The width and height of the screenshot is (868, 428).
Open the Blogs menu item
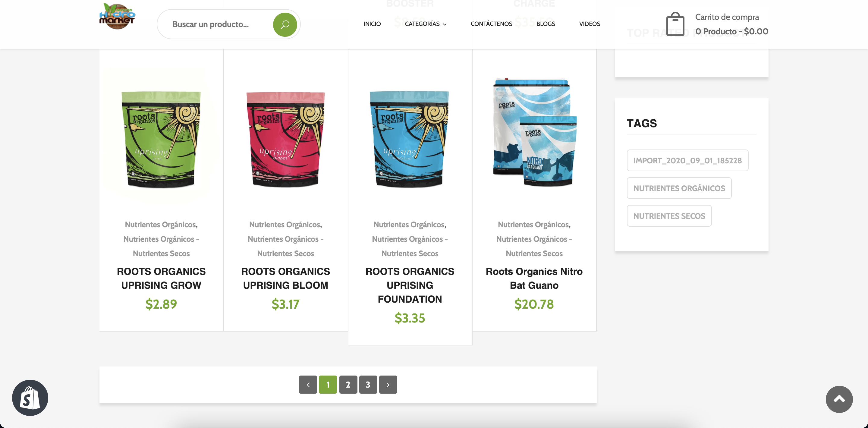pyautogui.click(x=546, y=24)
